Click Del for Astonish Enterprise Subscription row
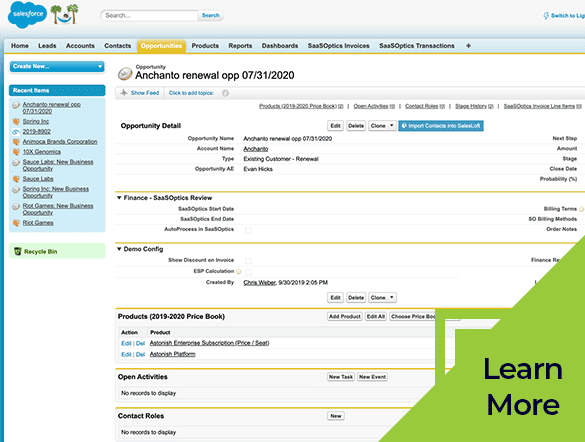 140,343
